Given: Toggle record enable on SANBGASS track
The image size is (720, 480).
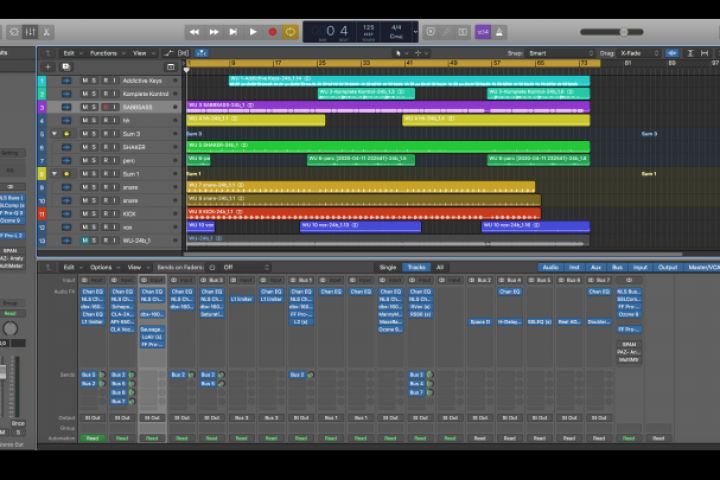Looking at the screenshot, I should (104, 107).
